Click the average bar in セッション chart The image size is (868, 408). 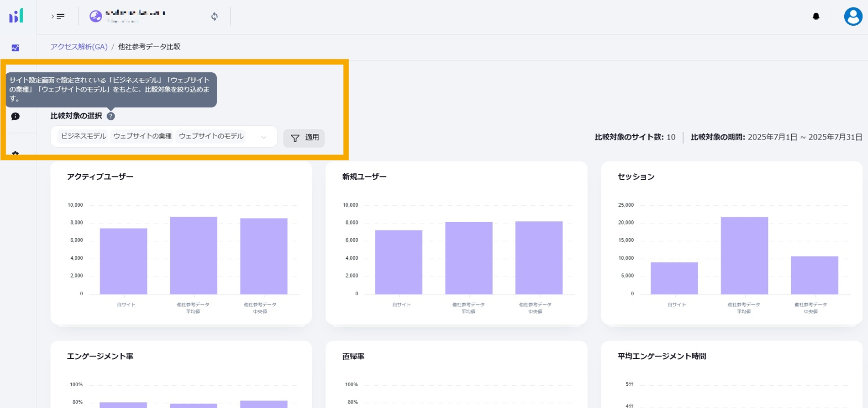[744, 255]
